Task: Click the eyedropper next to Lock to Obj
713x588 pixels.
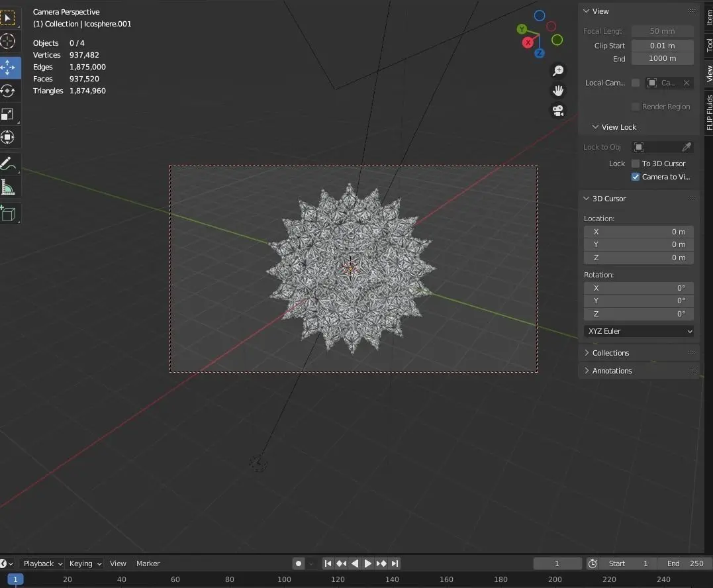Action: pos(686,147)
